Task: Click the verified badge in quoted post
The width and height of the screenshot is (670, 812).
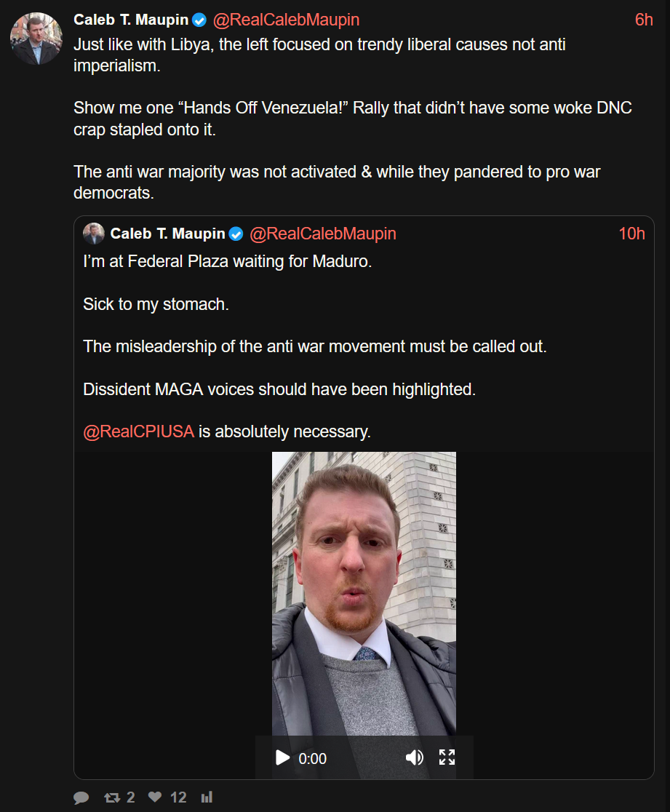Action: click(236, 234)
